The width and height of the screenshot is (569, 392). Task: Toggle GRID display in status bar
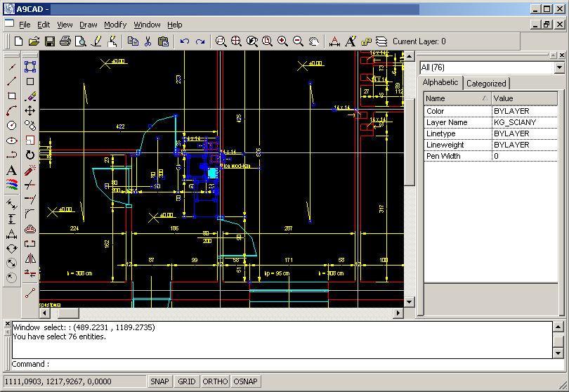pos(187,381)
